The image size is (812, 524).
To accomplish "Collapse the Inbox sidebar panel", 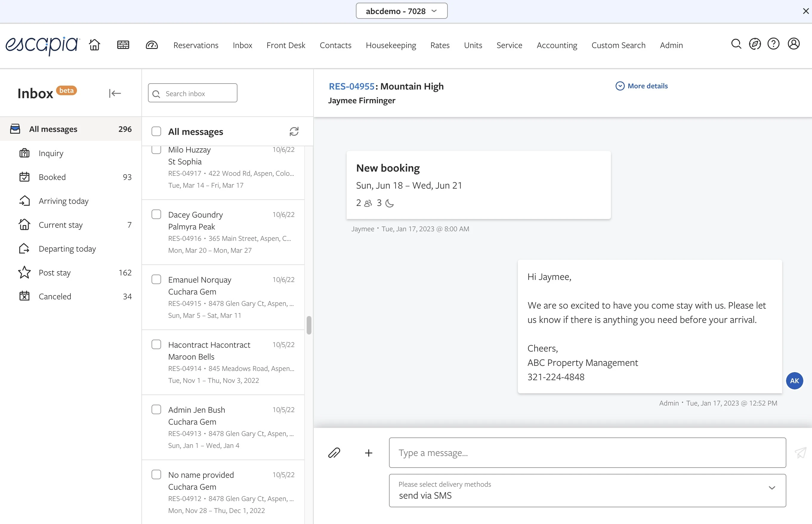I will pyautogui.click(x=115, y=93).
